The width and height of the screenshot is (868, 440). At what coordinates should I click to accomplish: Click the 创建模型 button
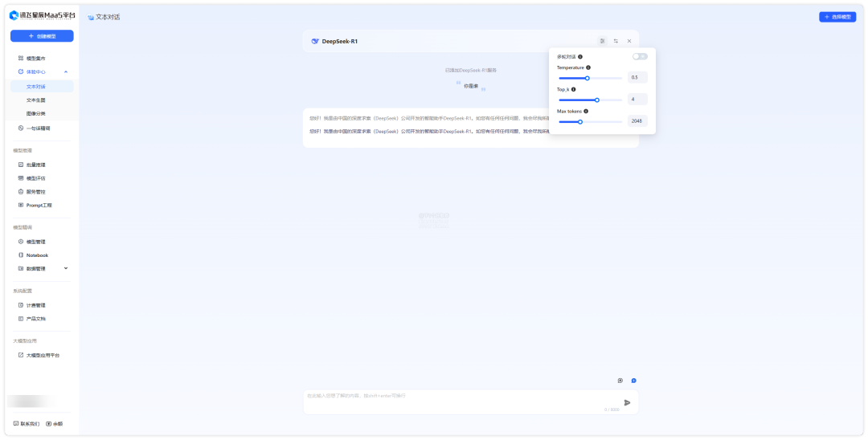pyautogui.click(x=42, y=36)
